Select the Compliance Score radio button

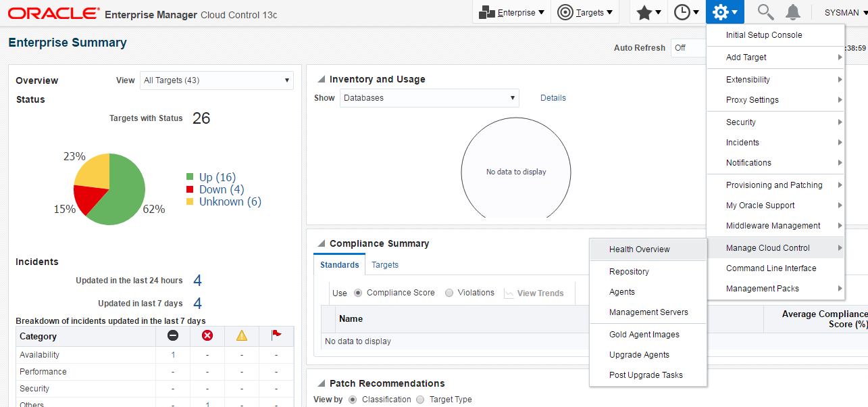point(358,293)
